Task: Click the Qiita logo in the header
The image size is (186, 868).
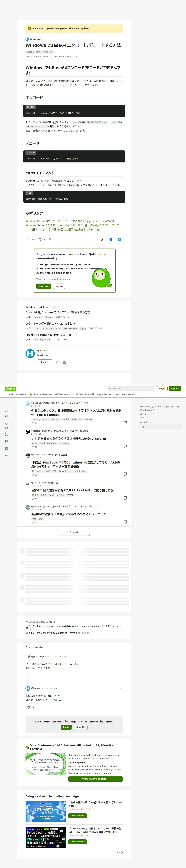Action: tap(10, 389)
